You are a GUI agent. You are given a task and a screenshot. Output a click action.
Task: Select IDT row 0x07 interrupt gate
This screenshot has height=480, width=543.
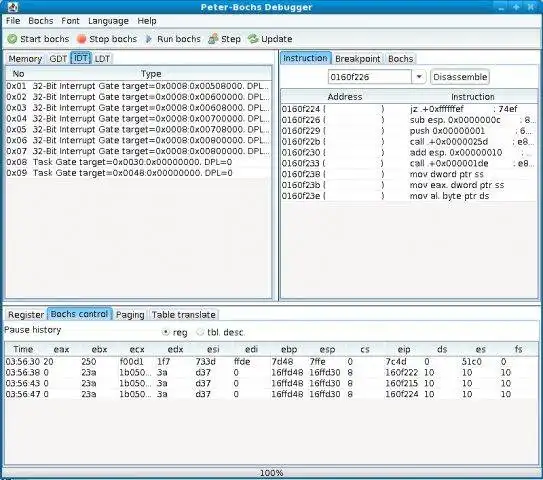click(139, 151)
